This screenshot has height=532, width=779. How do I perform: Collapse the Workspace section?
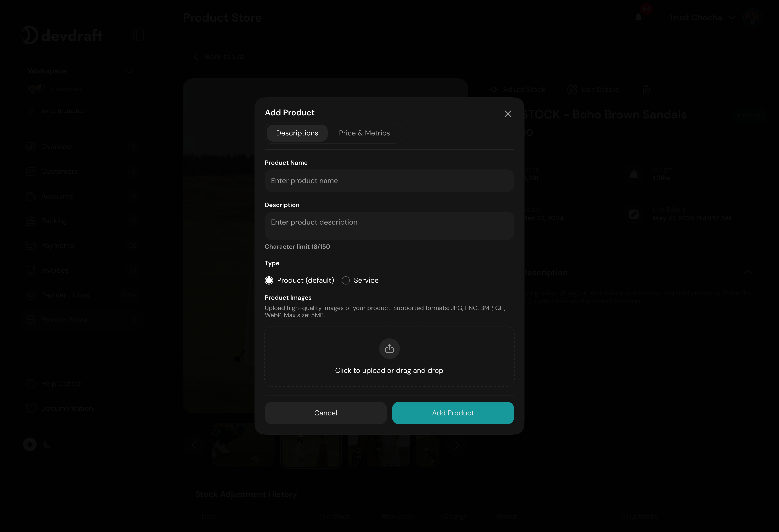click(x=129, y=71)
